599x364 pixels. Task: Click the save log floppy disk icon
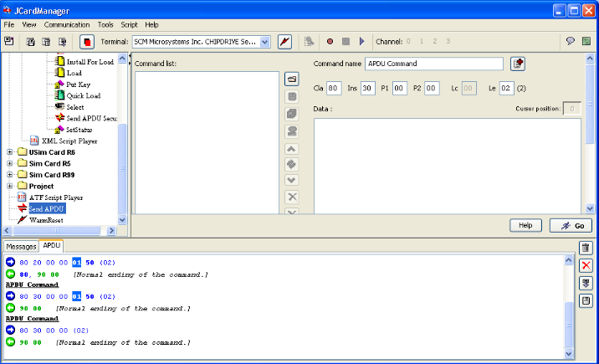click(x=586, y=300)
